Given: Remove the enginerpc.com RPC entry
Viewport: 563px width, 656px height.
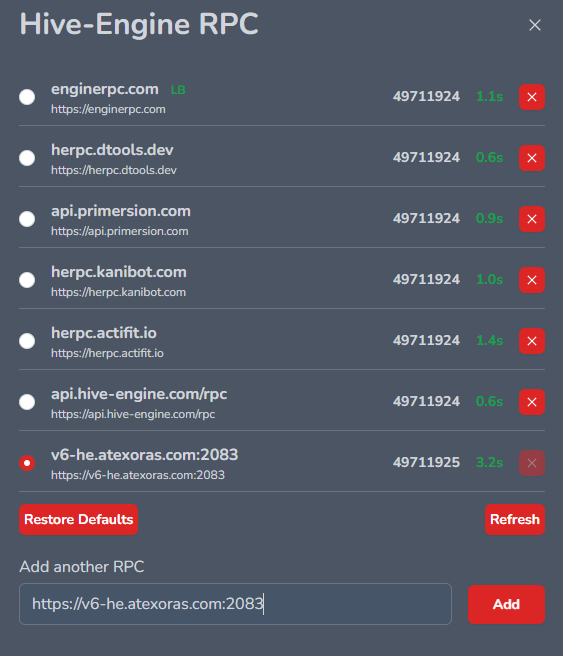Looking at the screenshot, I should pos(532,97).
